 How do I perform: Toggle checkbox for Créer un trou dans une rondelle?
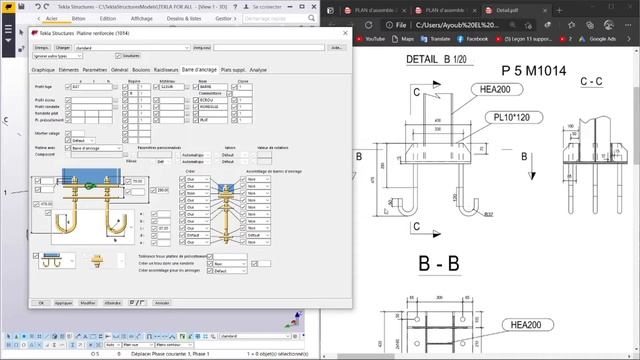tap(210, 264)
